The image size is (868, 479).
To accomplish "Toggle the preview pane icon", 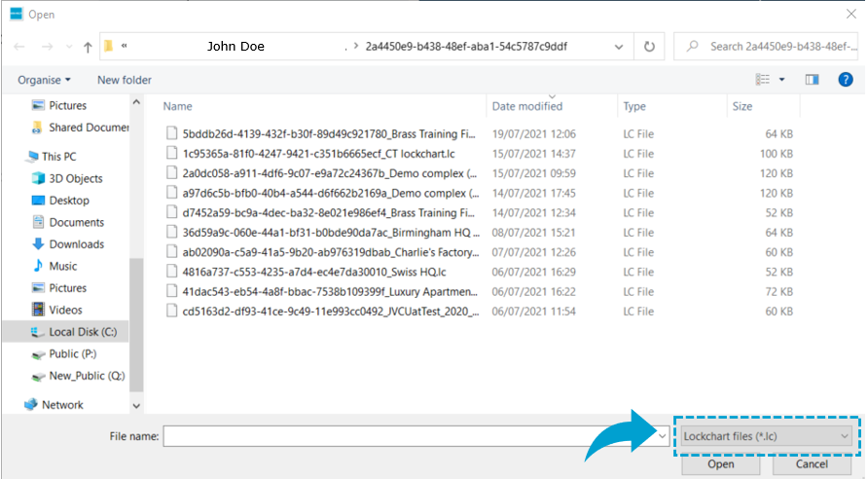I will 812,80.
